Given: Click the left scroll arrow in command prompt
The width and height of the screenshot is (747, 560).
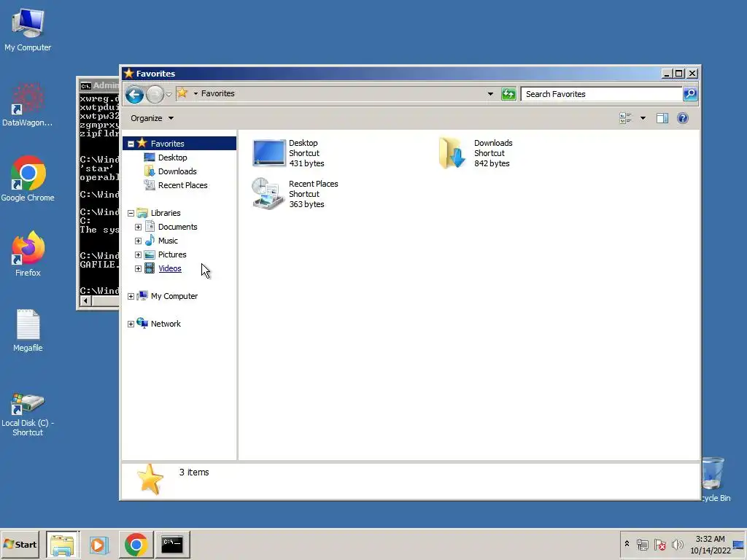Looking at the screenshot, I should tap(85, 300).
